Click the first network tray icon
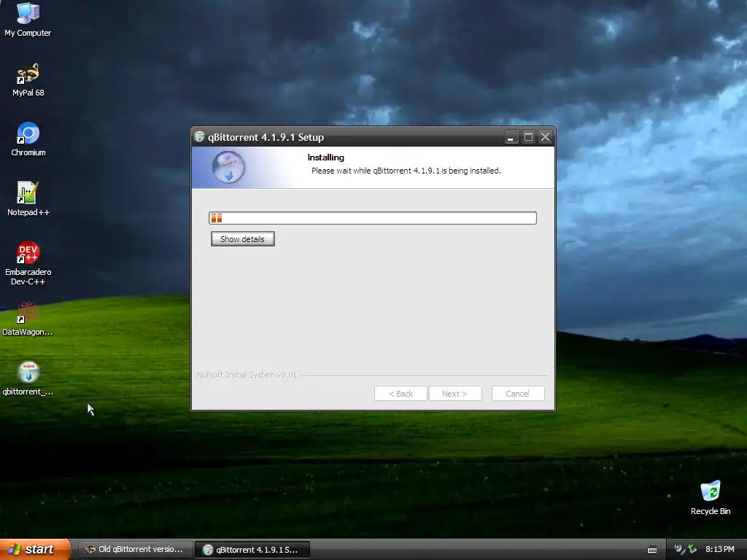Image resolution: width=747 pixels, height=560 pixels. click(679, 550)
